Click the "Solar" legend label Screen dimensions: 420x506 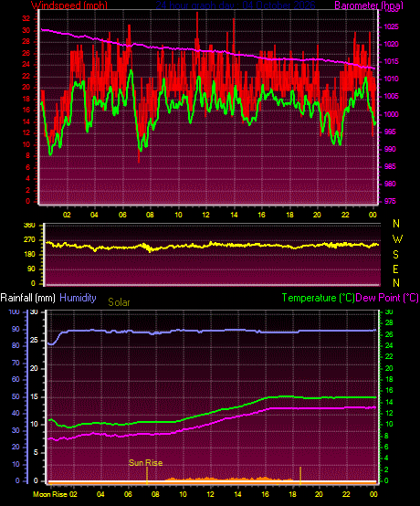click(119, 302)
